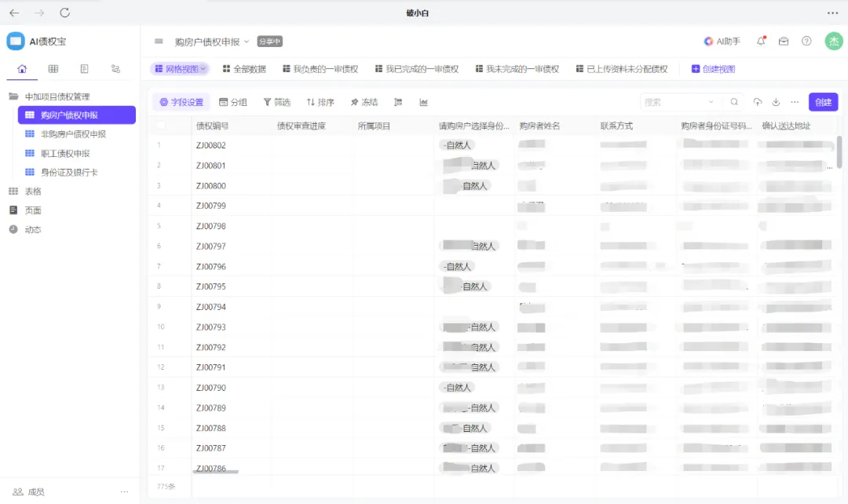
Task: Open the dropdown arrow next to the 购房户债权申报 title
Action: tap(247, 42)
